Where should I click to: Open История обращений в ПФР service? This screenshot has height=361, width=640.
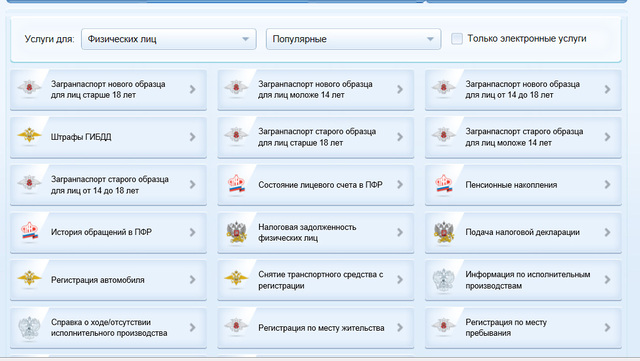click(108, 233)
